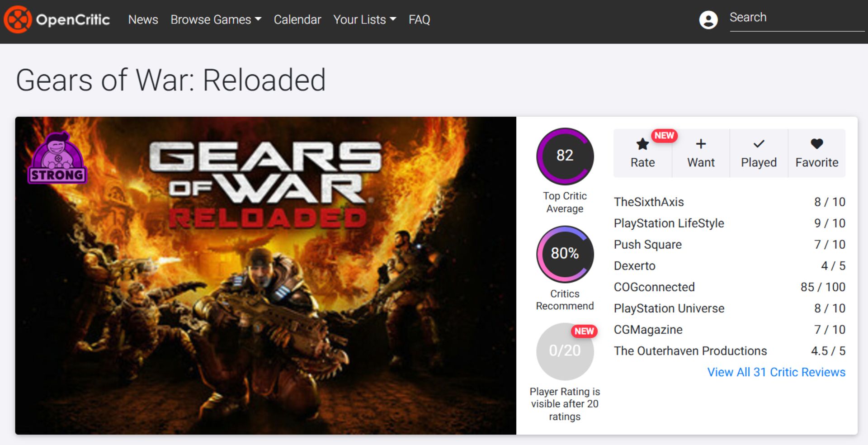Open The Outerhaven Productions review

click(690, 351)
